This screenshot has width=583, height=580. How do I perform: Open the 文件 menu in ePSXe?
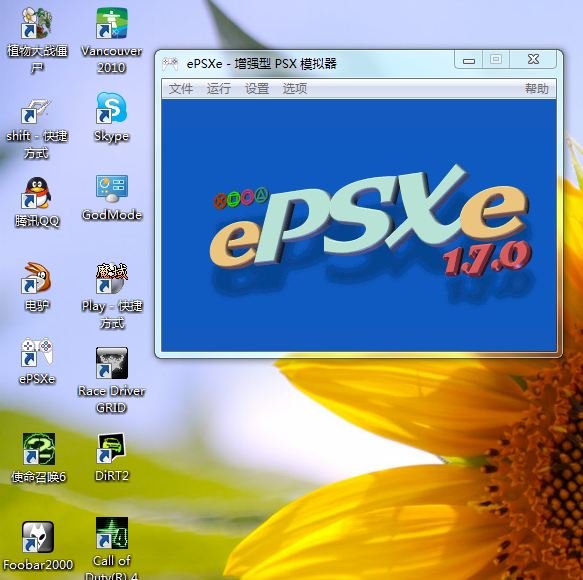pos(181,89)
